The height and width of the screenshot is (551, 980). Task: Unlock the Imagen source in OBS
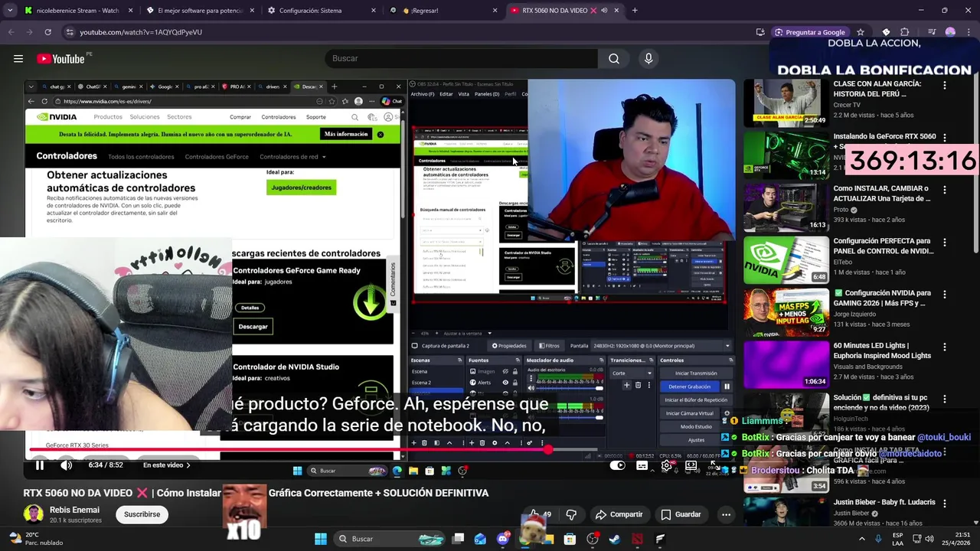click(514, 371)
